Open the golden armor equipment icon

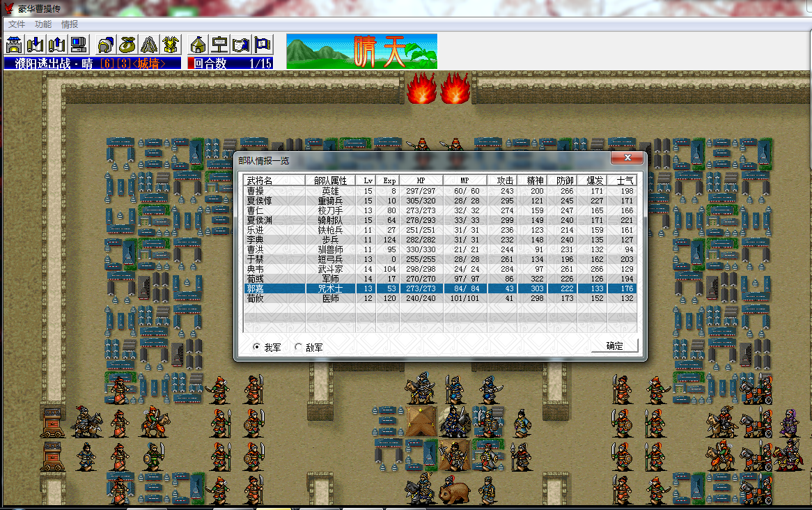(171, 45)
